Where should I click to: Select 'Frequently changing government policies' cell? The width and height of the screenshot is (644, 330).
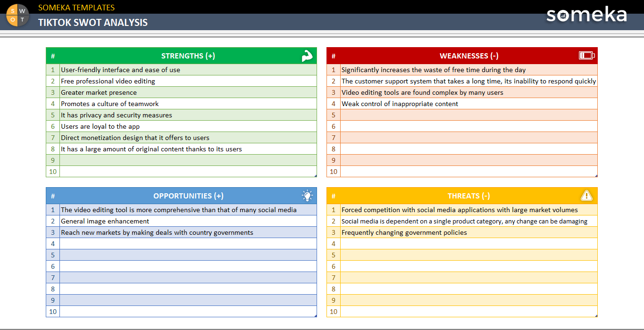(x=469, y=232)
